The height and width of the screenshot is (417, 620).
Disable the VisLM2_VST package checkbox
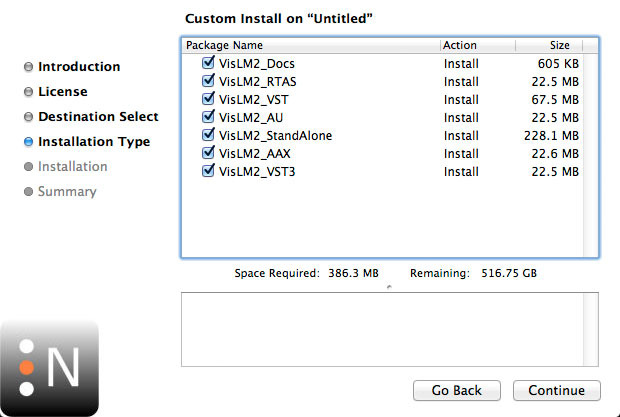[x=208, y=99]
